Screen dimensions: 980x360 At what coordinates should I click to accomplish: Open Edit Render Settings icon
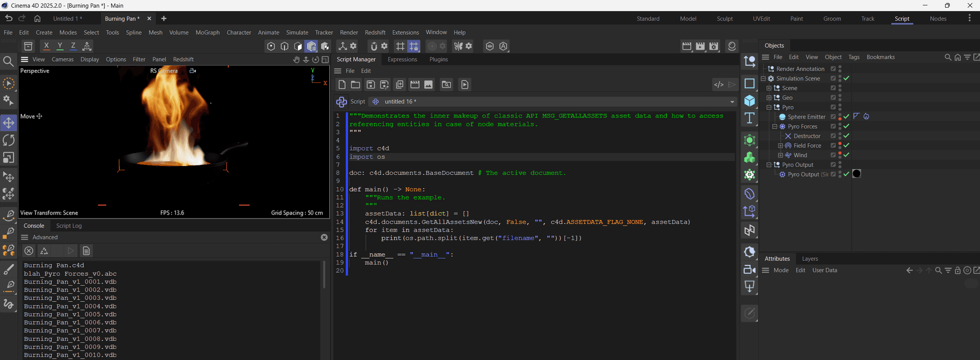click(x=714, y=46)
